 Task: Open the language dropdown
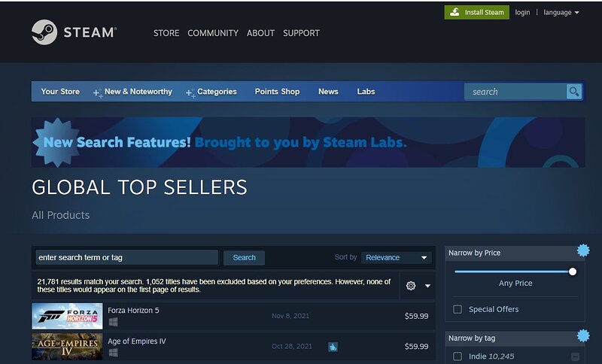click(x=561, y=12)
